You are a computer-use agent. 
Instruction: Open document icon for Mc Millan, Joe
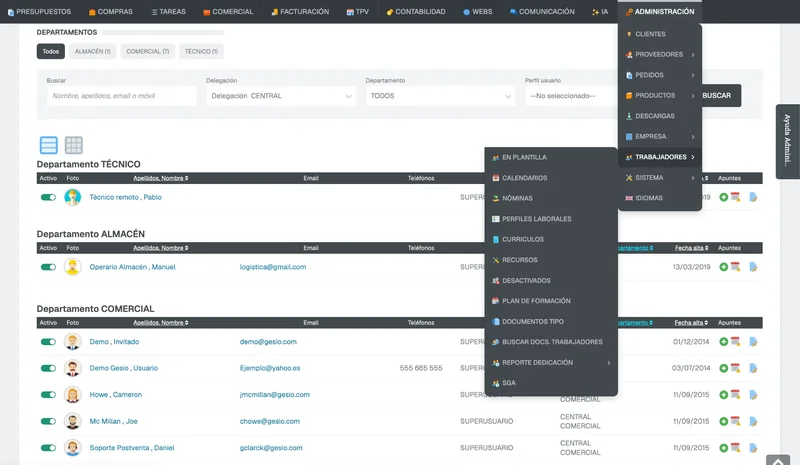click(753, 421)
